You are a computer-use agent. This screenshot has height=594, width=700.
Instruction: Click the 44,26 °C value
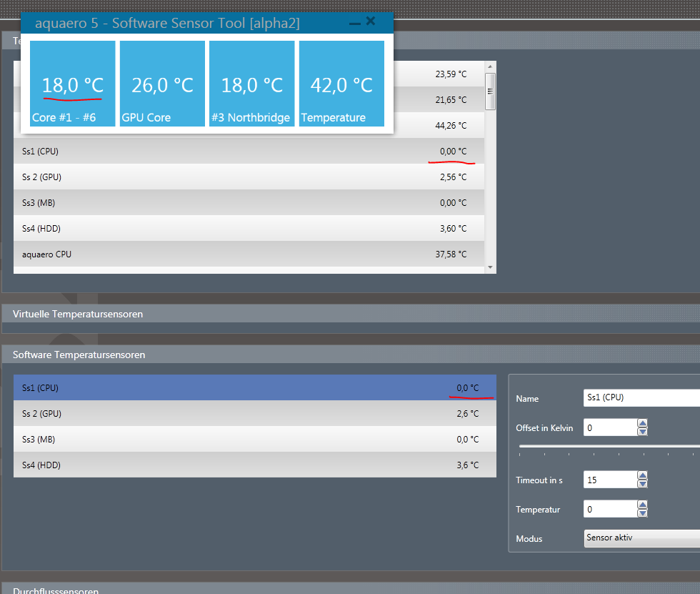tap(451, 126)
